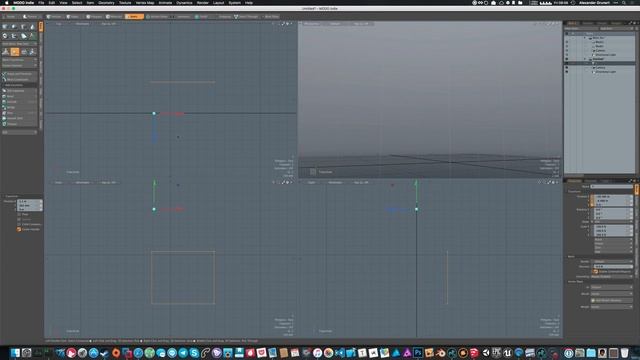
Task: Click the Bridge tool in the left list
Action: [x=19, y=107]
